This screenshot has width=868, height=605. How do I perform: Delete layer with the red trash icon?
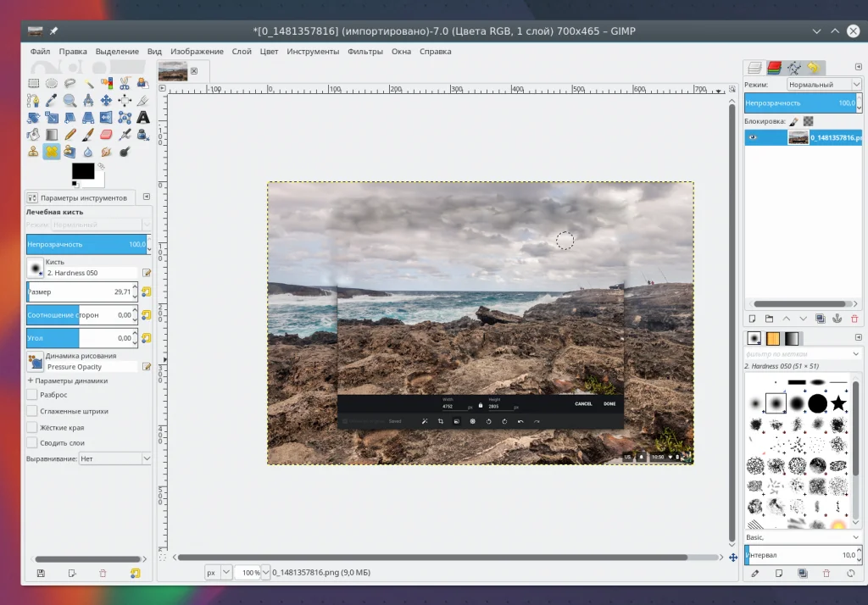[x=854, y=319]
